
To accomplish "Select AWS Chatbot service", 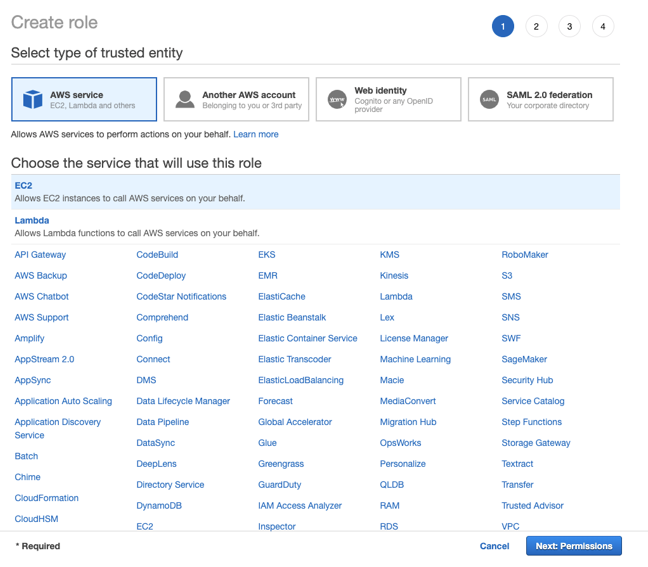I will click(x=41, y=296).
